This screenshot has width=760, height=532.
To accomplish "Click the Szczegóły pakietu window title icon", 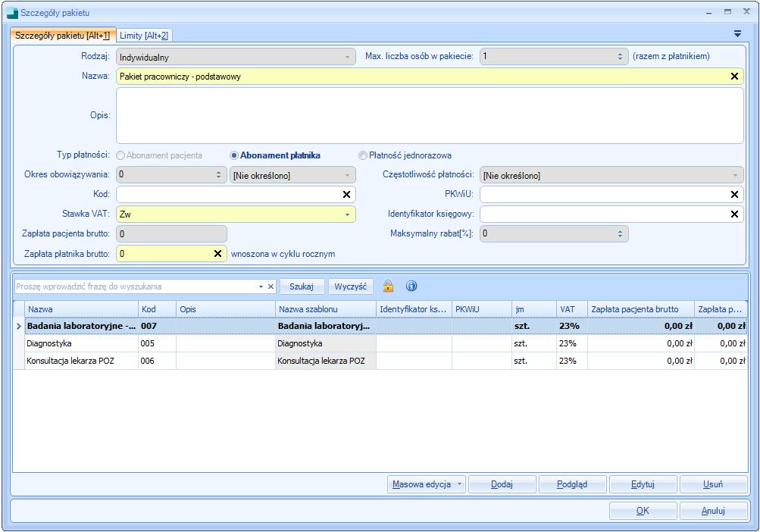I will [12, 13].
